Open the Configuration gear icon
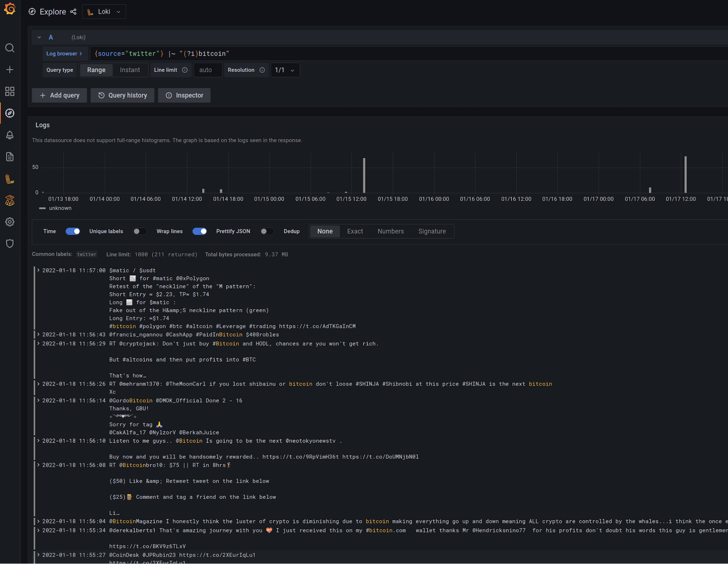Screen dimensions: 728x564 tap(10, 222)
